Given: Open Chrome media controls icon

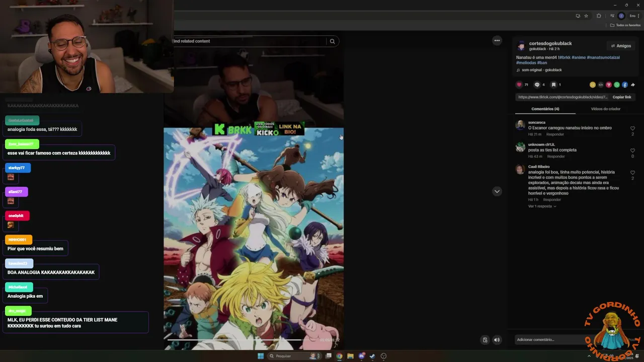Looking at the screenshot, I should click(x=612, y=16).
